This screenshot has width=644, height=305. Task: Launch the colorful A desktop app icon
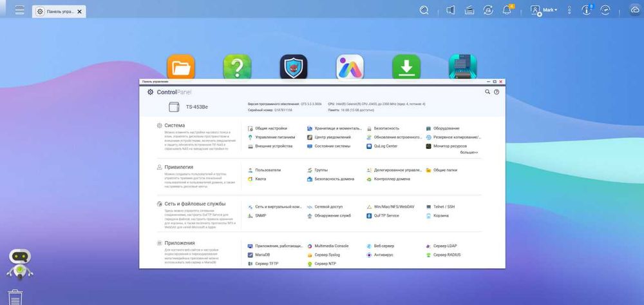[350, 66]
